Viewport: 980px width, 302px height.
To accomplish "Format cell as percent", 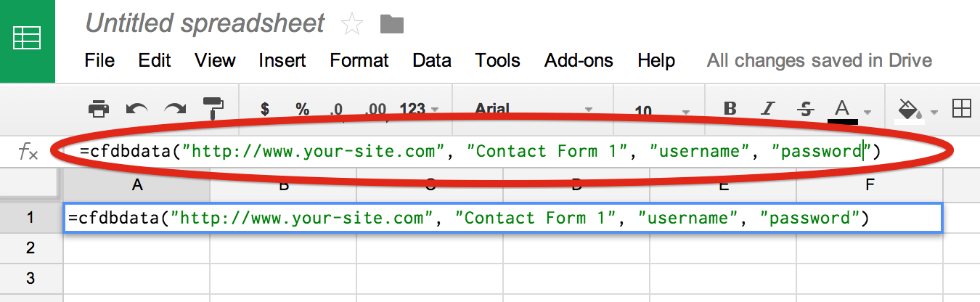I will click(x=302, y=110).
